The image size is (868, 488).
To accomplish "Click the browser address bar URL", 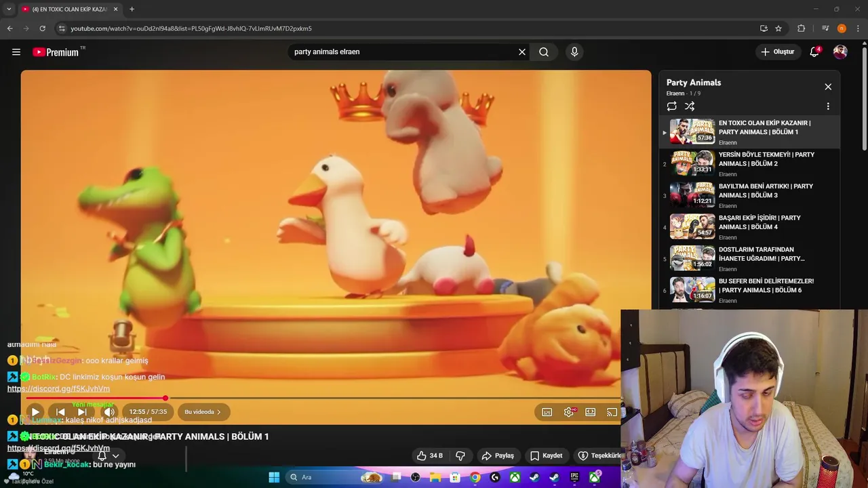I will tap(191, 28).
